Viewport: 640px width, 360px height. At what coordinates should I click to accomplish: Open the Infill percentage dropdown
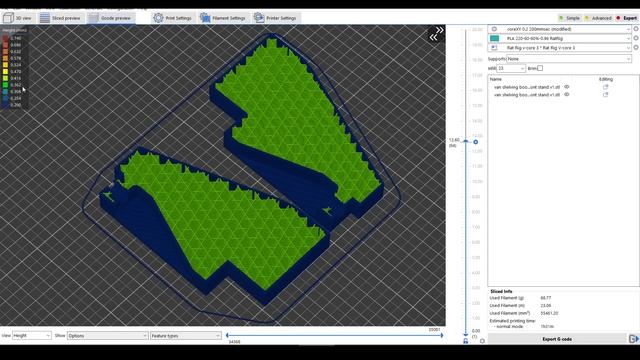511,69
